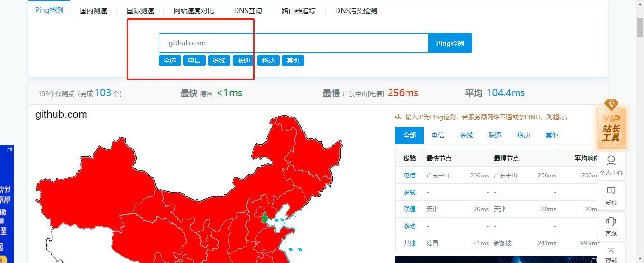This screenshot has width=644, height=263.
Task: Select the 全部 results tab
Action: coord(409,135)
